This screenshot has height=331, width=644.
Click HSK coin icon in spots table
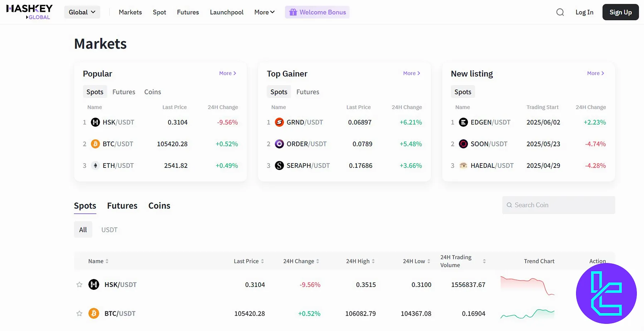[x=94, y=284]
